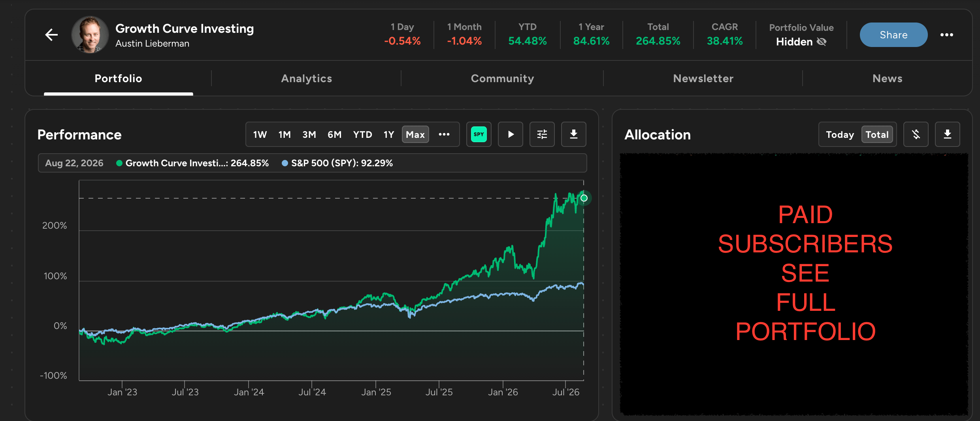Toggle dollar values icon in Allocation
980x421 pixels.
pos(916,134)
